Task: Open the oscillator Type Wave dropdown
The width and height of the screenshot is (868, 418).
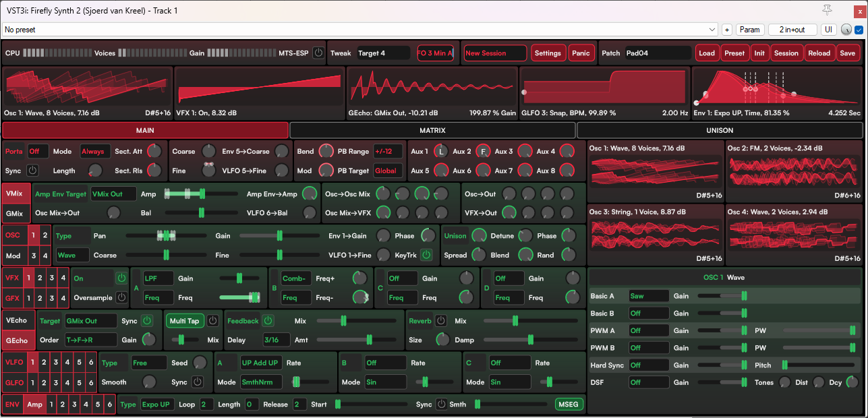Action: coord(73,255)
